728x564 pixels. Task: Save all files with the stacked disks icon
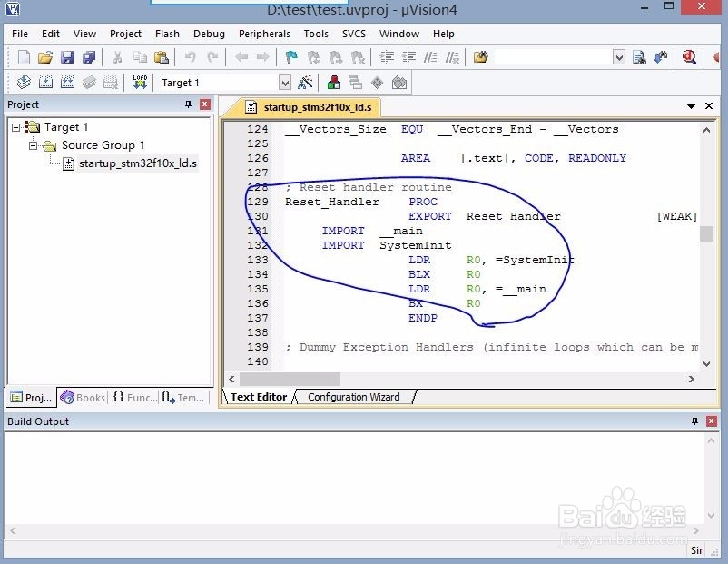[88, 57]
